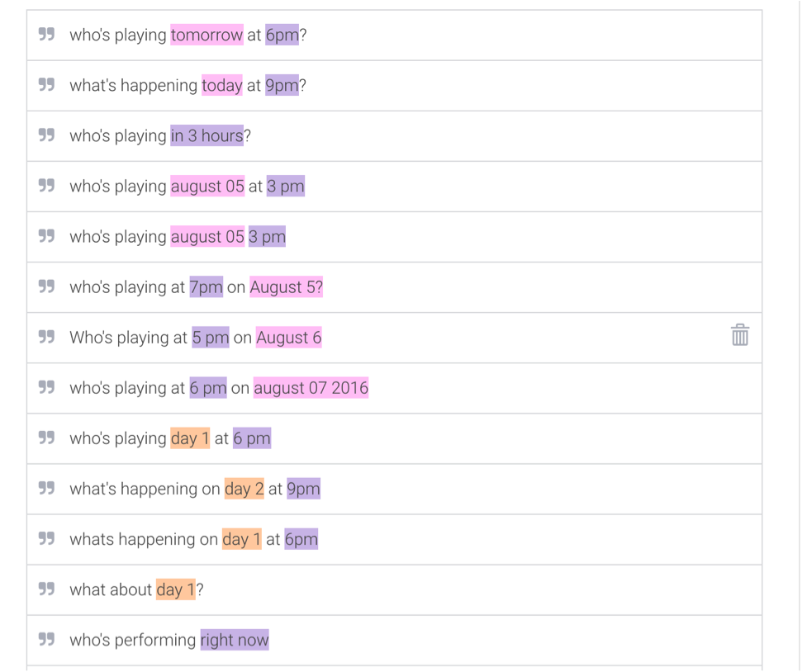This screenshot has width=807, height=672.
Task: Click quote icon beside "august 07 2016" phrase
Action: coord(47,387)
